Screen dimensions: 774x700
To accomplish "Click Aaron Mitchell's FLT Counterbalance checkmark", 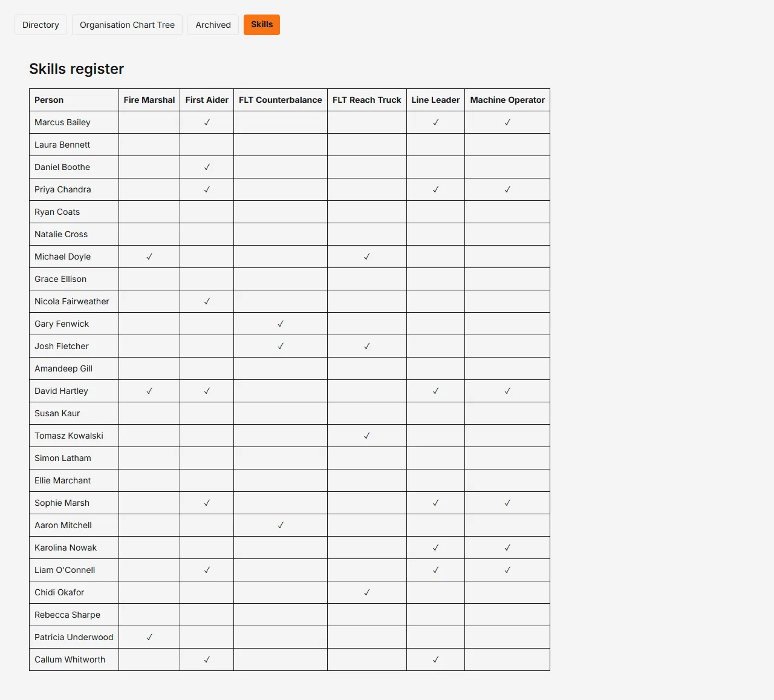I will tap(281, 525).
